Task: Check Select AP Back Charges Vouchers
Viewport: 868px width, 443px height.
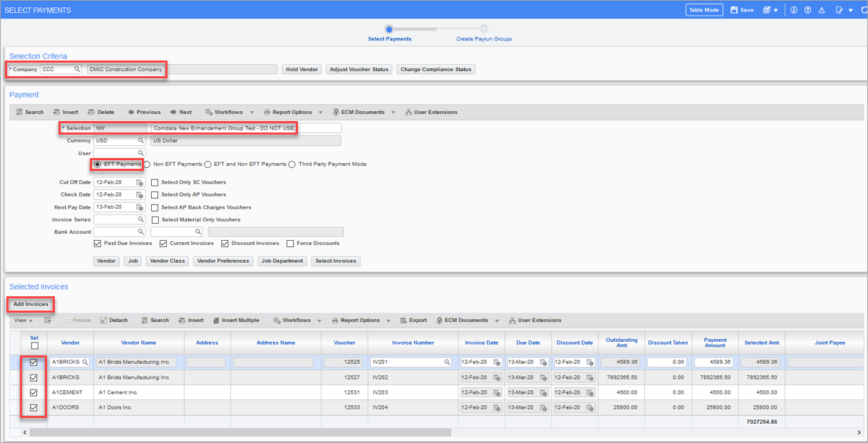Action: (x=155, y=207)
